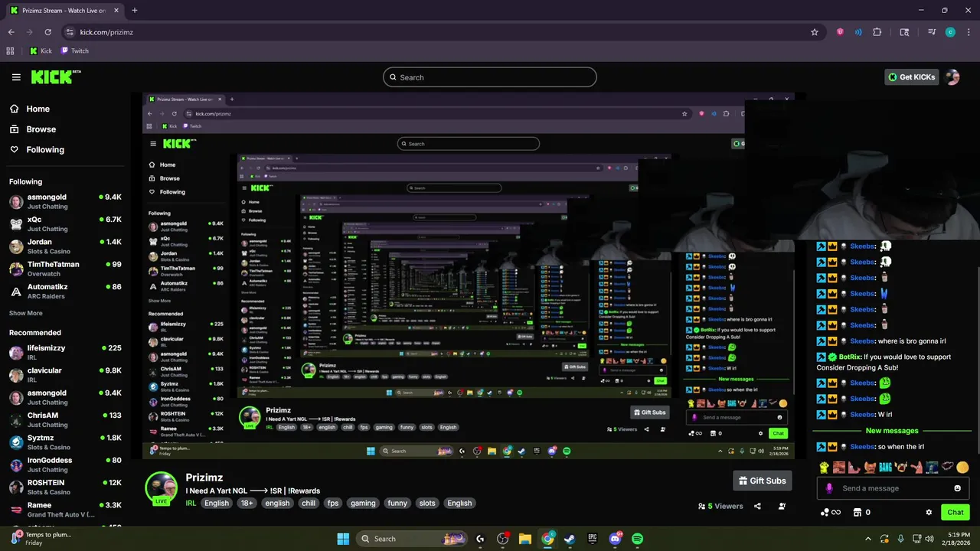Bookmark this page with star icon
Image resolution: width=980 pixels, height=551 pixels.
pyautogui.click(x=815, y=32)
